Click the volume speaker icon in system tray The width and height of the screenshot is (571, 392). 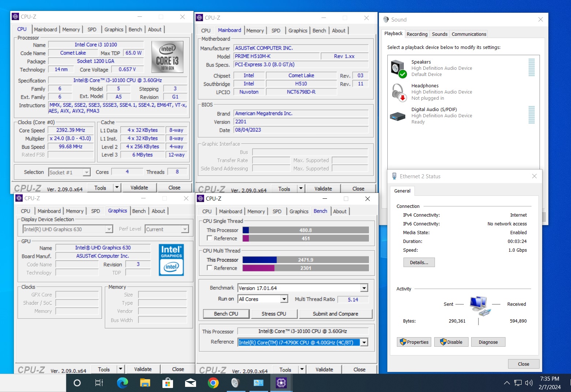[529, 383]
